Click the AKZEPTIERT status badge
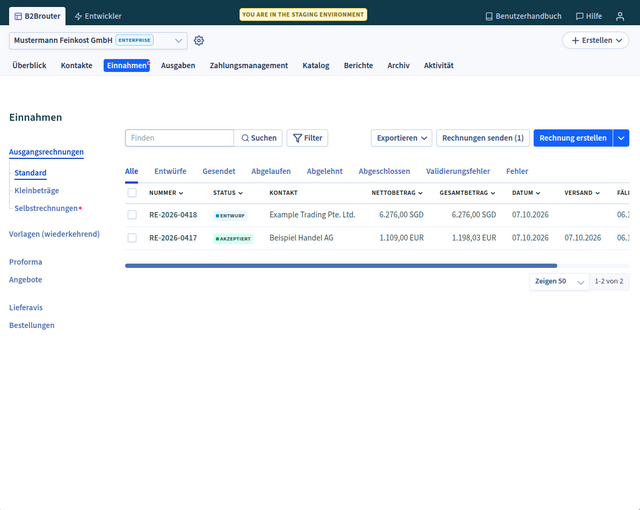The width and height of the screenshot is (640, 510). (x=233, y=239)
